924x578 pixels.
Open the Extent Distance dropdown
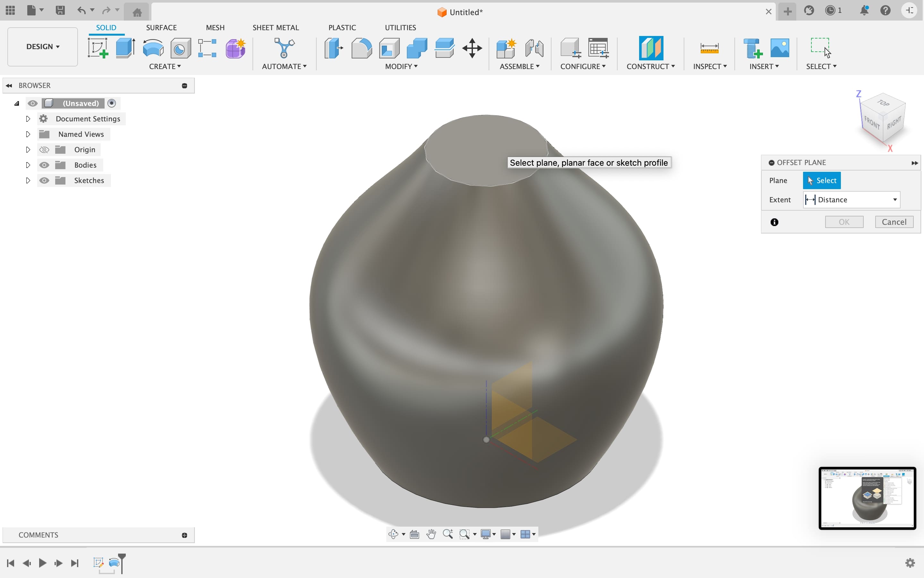click(x=852, y=200)
